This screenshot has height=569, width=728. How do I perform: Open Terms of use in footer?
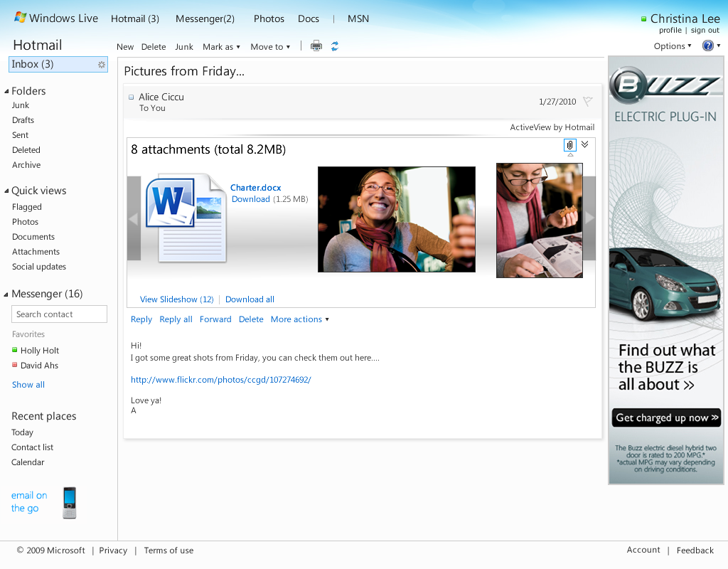(x=168, y=551)
